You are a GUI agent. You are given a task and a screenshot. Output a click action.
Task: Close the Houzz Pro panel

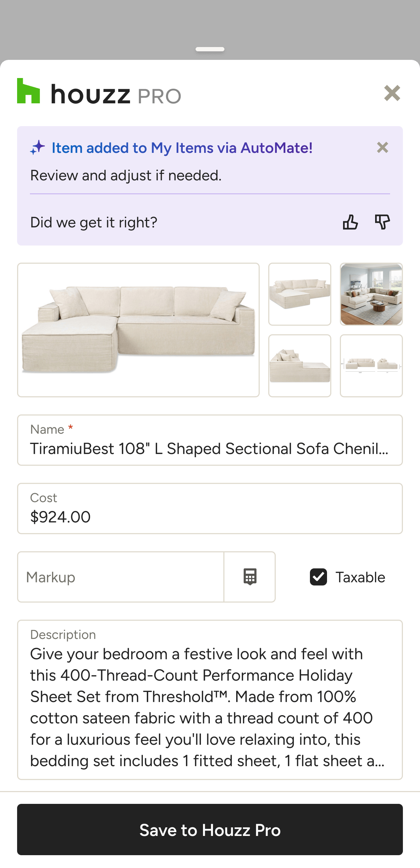pos(392,93)
